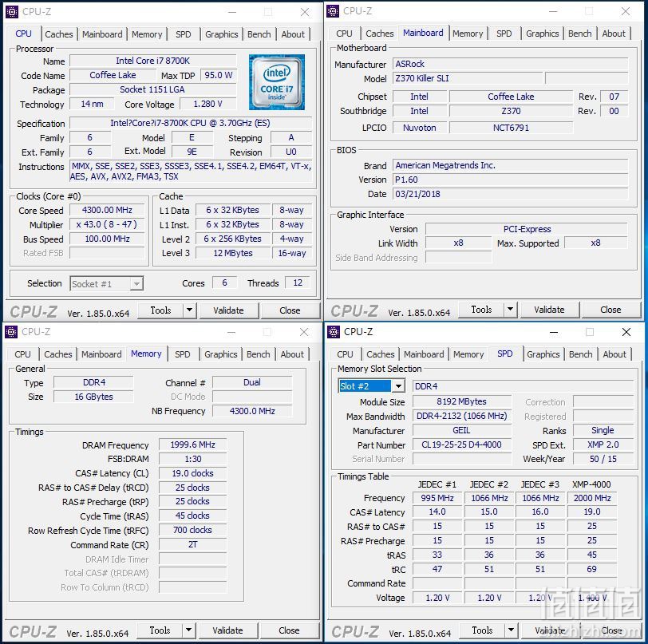Click the Module Size value "8192 MBytes"
This screenshot has height=644, width=648.
tap(461, 401)
